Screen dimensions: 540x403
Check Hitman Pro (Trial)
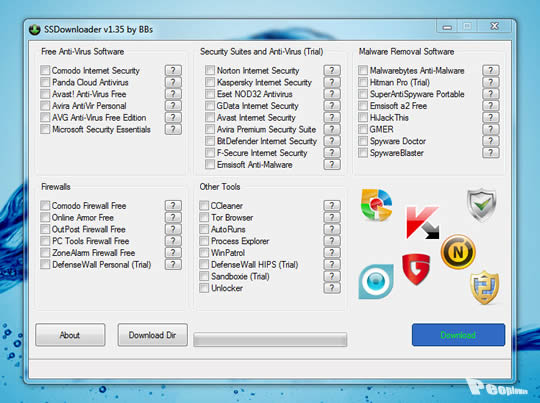(363, 82)
